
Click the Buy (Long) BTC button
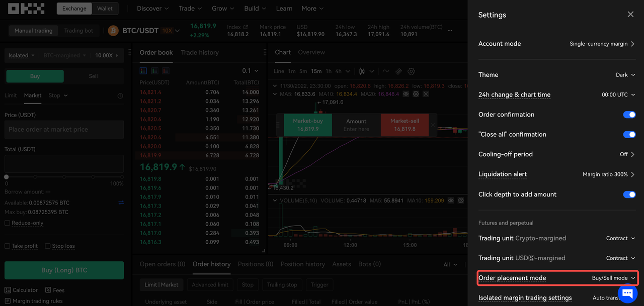pyautogui.click(x=64, y=270)
